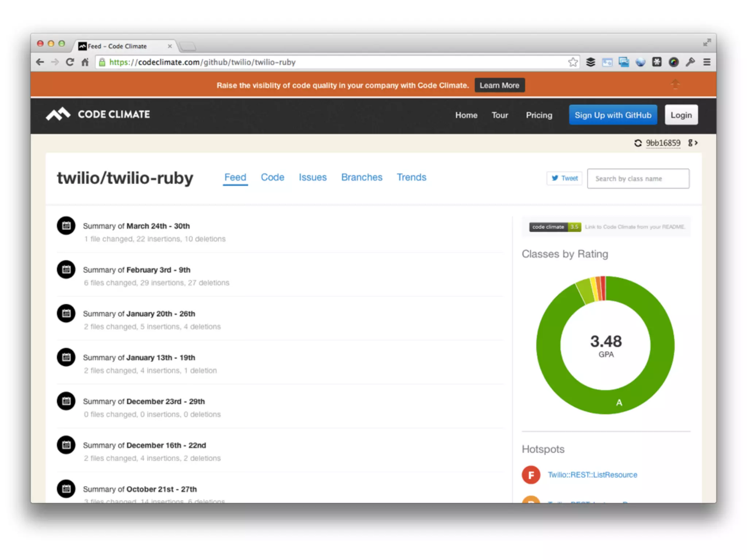Screen dimensions: 747x560
Task: Click Sign Up with GitHub button
Action: pos(613,115)
